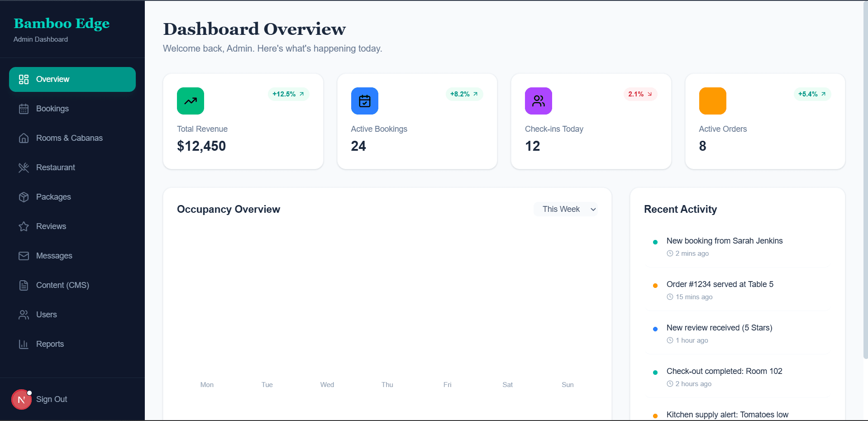The image size is (868, 421).
Task: Select the Reviews star icon
Action: [x=24, y=226]
